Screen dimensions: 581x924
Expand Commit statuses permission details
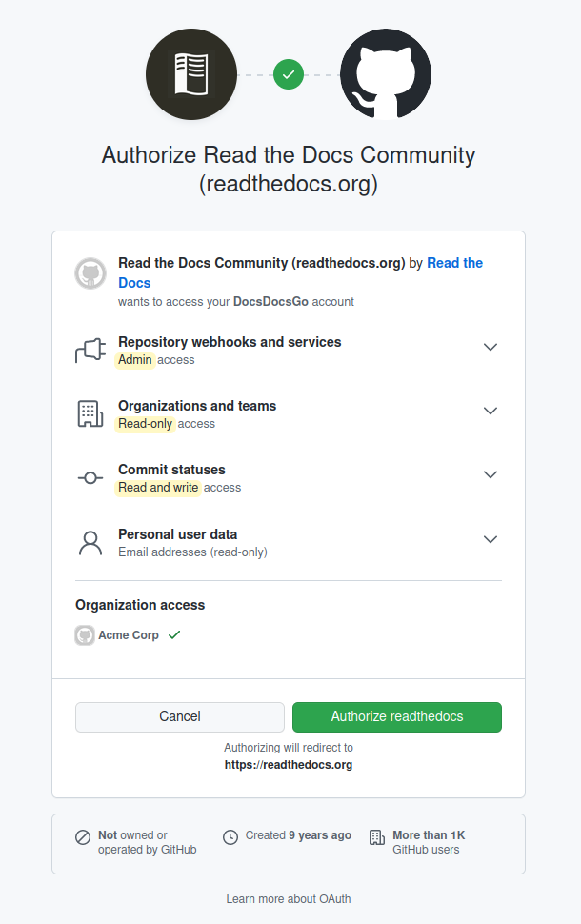click(x=491, y=474)
